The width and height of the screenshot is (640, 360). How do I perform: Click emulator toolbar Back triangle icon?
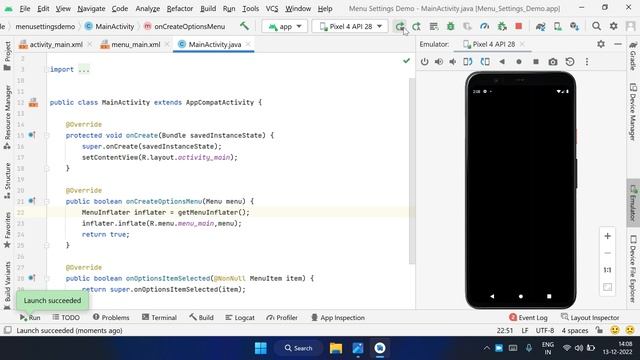coord(502,62)
